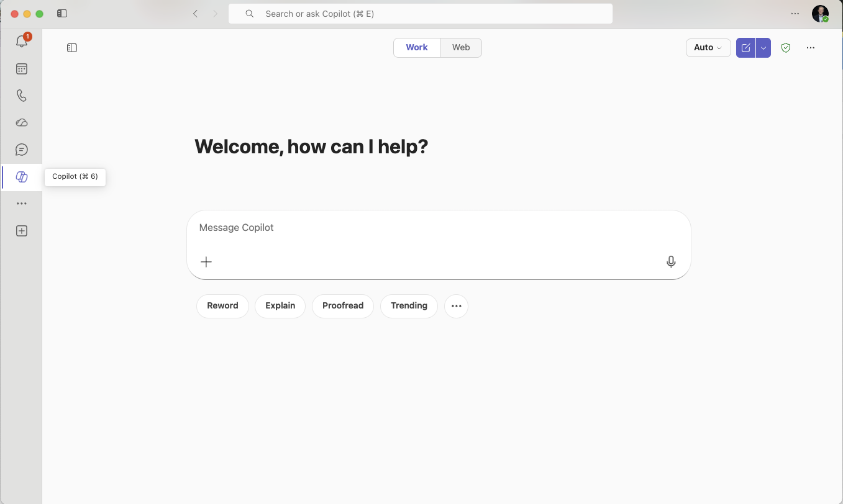Click the Proofread suggestion button
This screenshot has height=504, width=843.
pyautogui.click(x=343, y=306)
